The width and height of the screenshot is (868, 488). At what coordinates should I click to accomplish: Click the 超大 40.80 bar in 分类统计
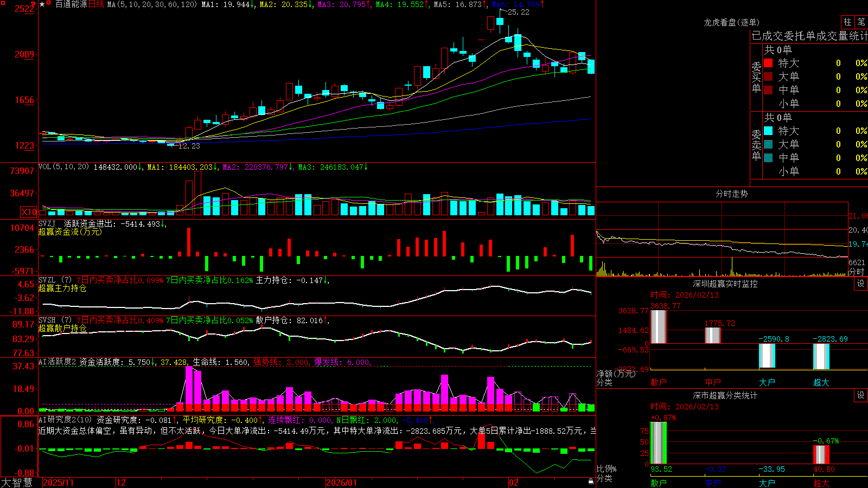821,454
